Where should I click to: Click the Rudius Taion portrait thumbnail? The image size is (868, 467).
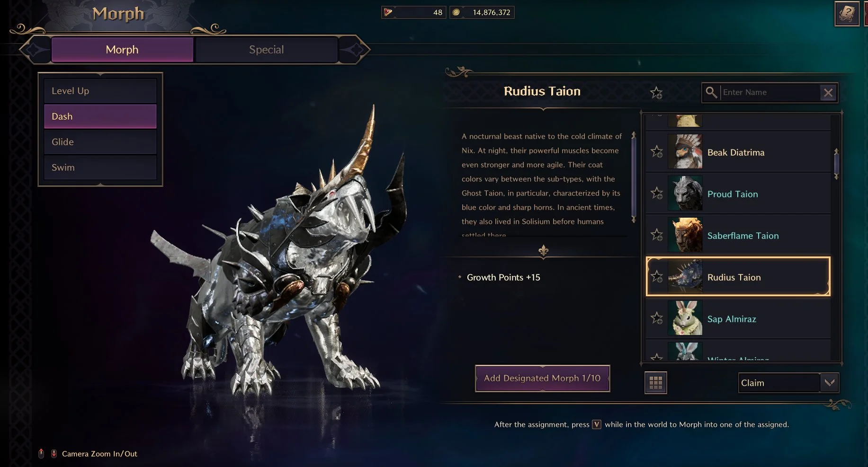(685, 277)
